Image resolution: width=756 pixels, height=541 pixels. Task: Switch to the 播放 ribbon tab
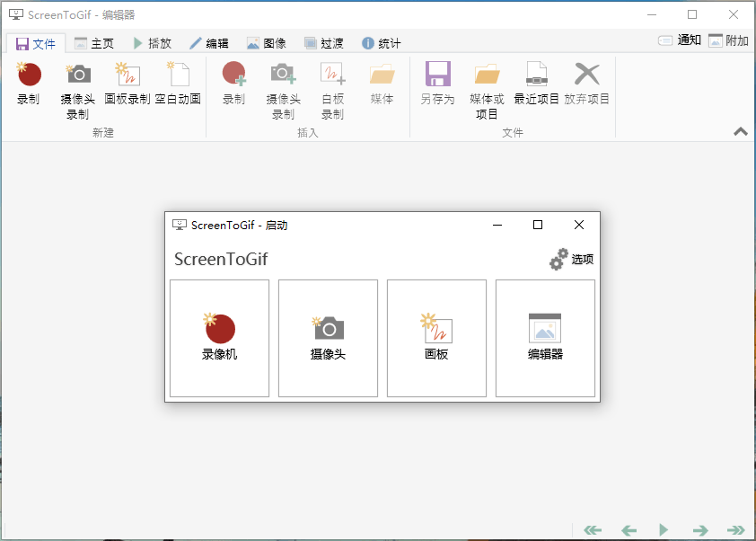point(152,43)
